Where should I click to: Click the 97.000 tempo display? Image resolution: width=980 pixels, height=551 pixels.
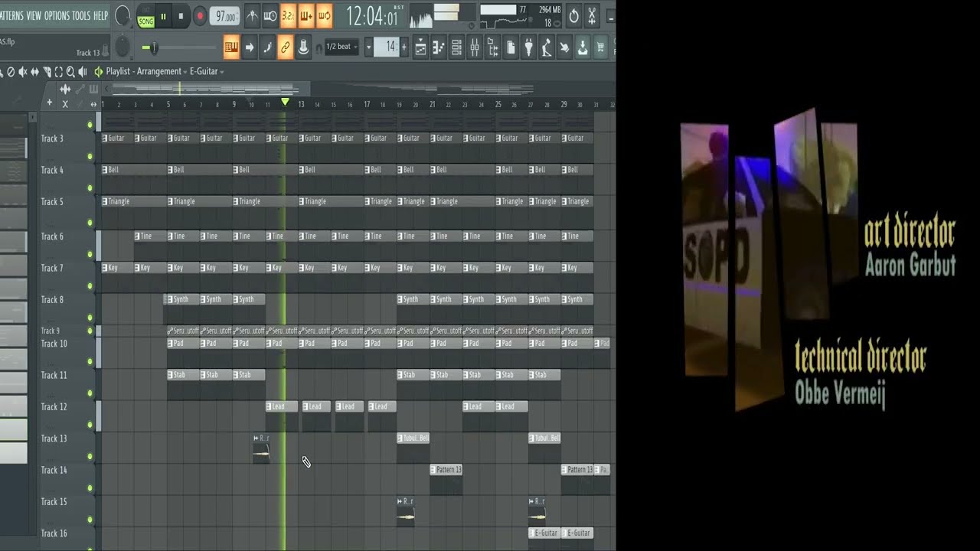tap(224, 16)
